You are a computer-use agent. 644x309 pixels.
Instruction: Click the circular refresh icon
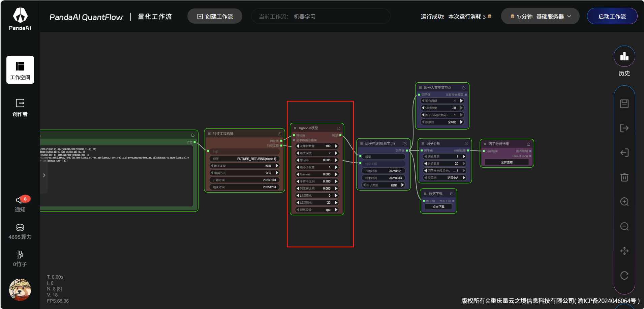tap(624, 275)
